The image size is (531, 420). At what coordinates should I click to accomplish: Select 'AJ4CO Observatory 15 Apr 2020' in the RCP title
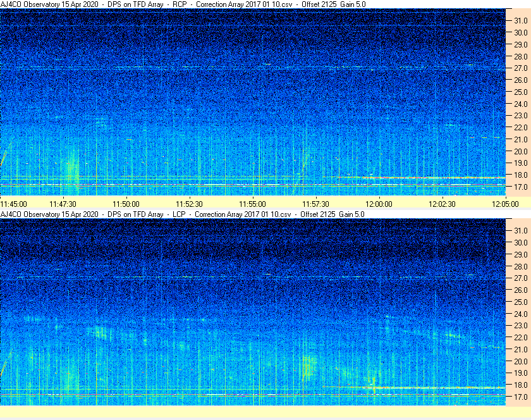point(49,4)
